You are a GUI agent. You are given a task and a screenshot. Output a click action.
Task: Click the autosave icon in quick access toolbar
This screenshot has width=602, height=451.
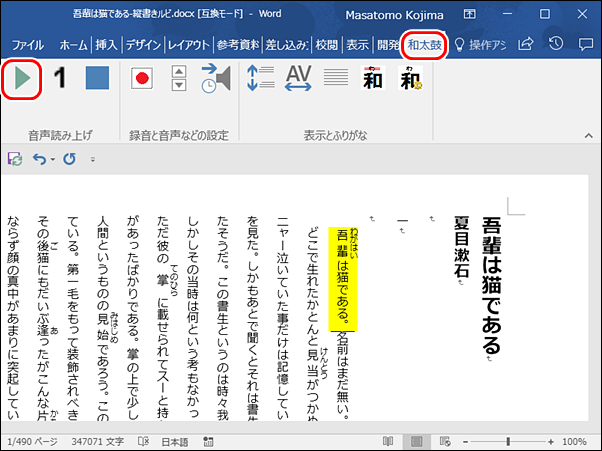(x=15, y=159)
